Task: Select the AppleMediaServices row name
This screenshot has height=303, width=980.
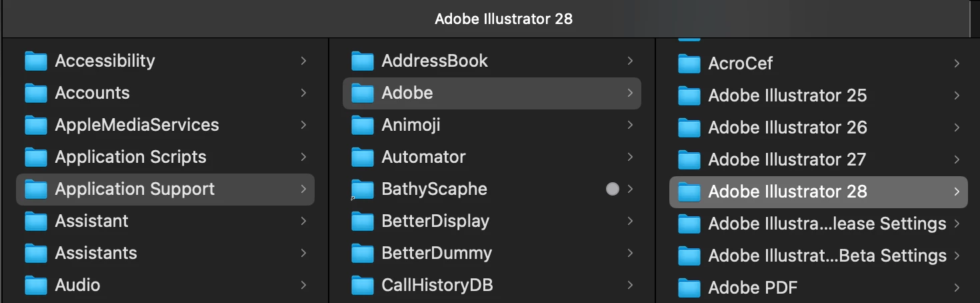Action: [x=137, y=125]
